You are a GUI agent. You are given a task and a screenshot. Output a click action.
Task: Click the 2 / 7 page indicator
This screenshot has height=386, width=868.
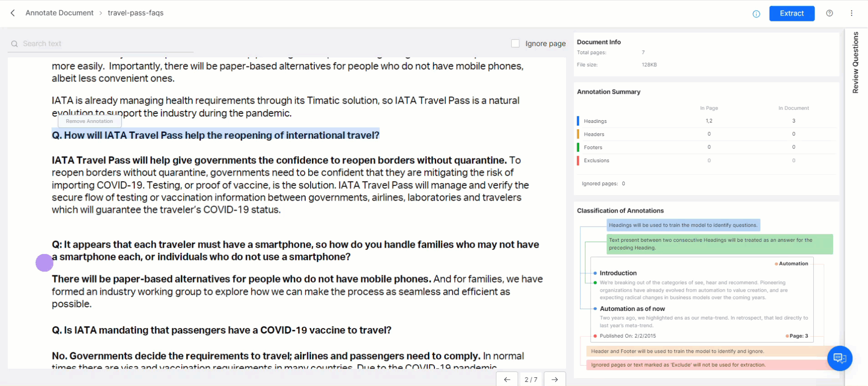point(531,379)
